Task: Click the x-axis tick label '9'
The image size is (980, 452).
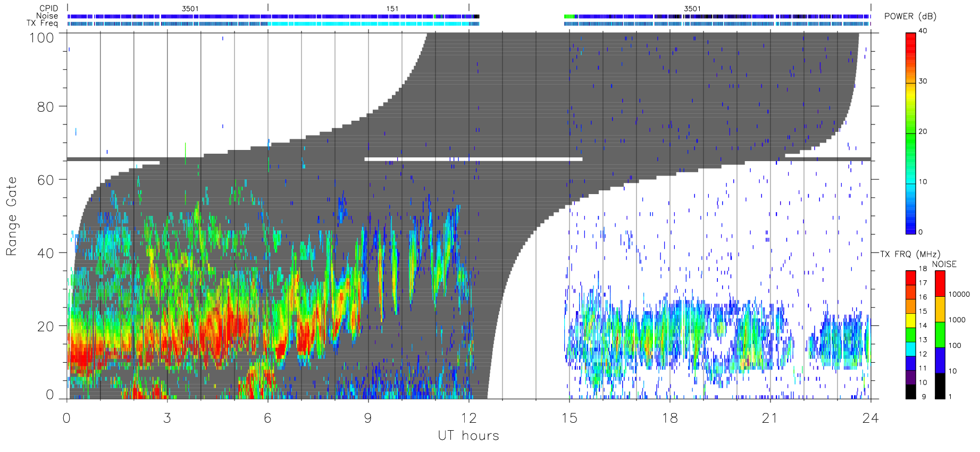Action: (x=368, y=418)
